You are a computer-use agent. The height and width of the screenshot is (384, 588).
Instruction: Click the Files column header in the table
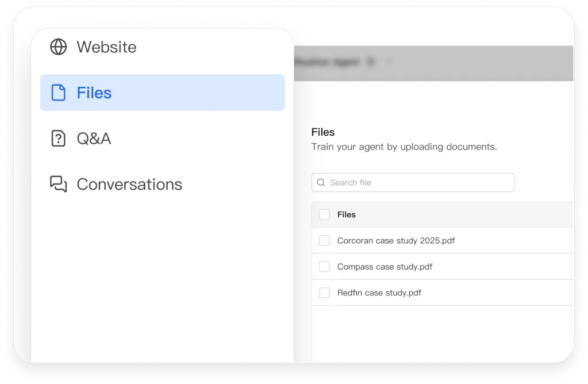pyautogui.click(x=347, y=214)
